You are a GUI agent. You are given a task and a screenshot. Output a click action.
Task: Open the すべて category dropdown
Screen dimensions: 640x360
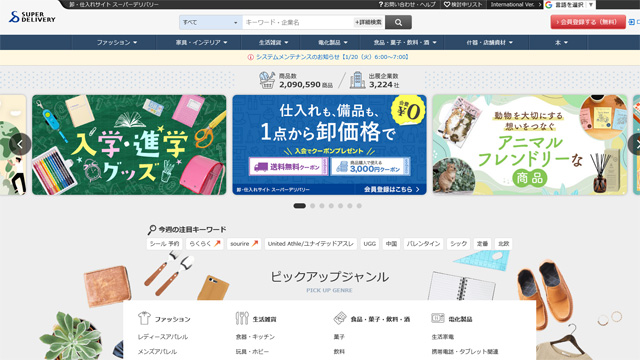211,22
